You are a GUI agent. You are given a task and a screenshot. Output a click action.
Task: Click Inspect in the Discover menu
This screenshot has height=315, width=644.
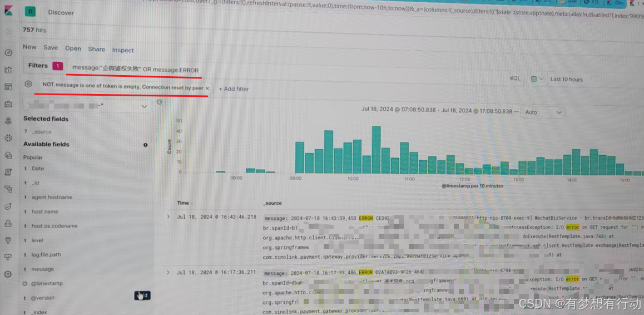tap(123, 50)
